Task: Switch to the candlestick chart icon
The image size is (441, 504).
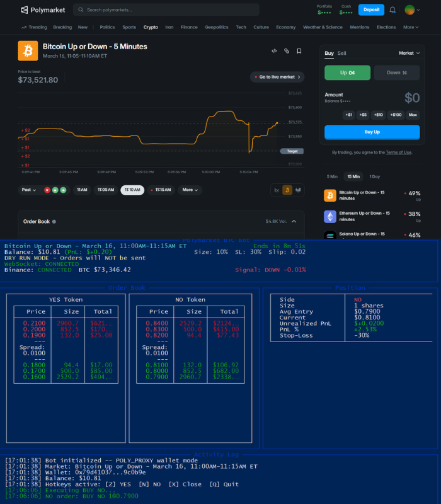Action: (298, 190)
